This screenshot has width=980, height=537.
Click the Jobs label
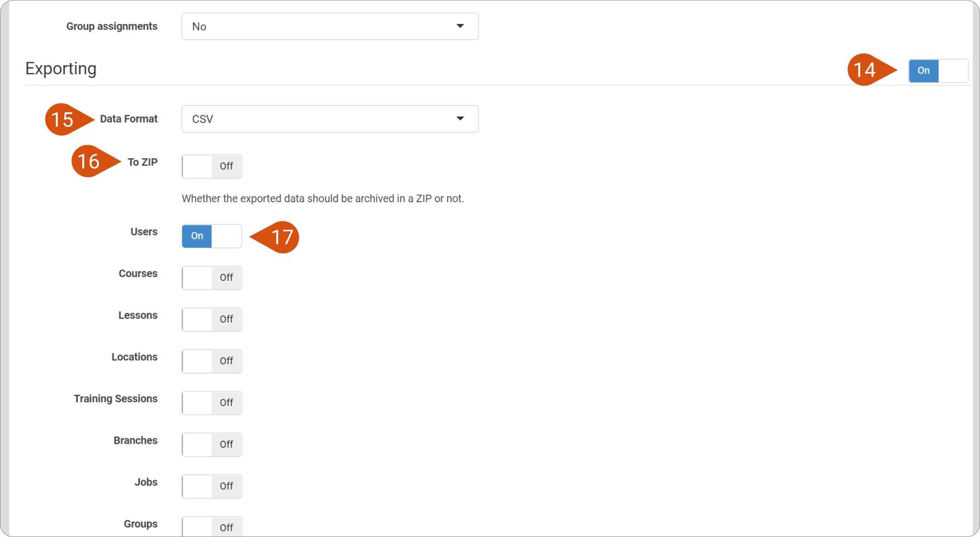coord(146,482)
